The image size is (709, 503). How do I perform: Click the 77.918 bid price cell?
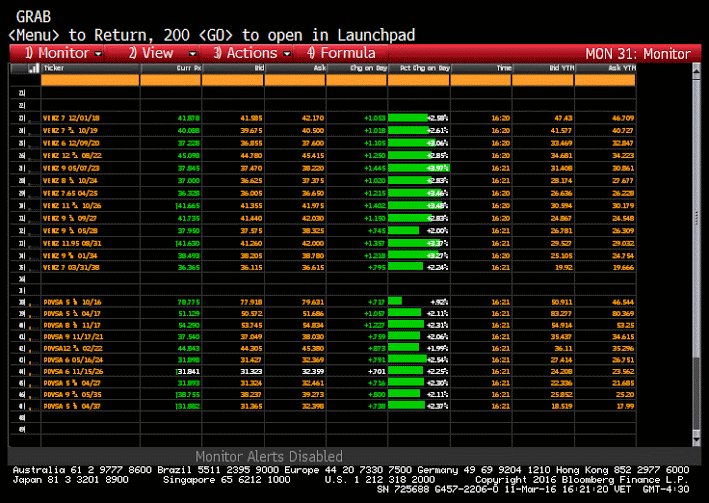click(x=251, y=302)
